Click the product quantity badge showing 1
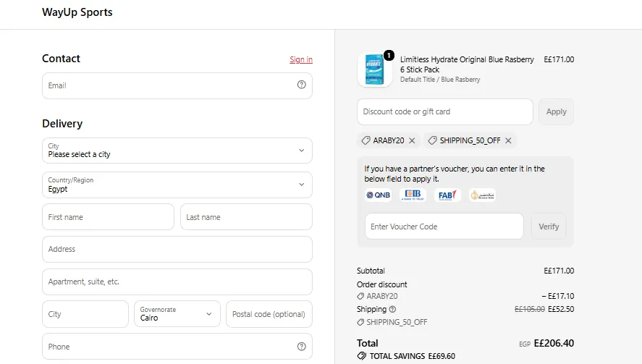The width and height of the screenshot is (642, 364). point(389,55)
